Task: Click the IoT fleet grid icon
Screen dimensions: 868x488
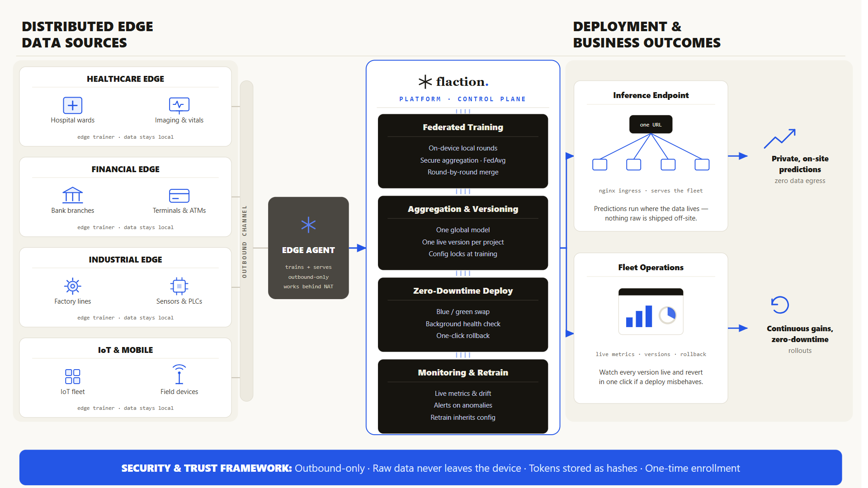Action: click(72, 376)
